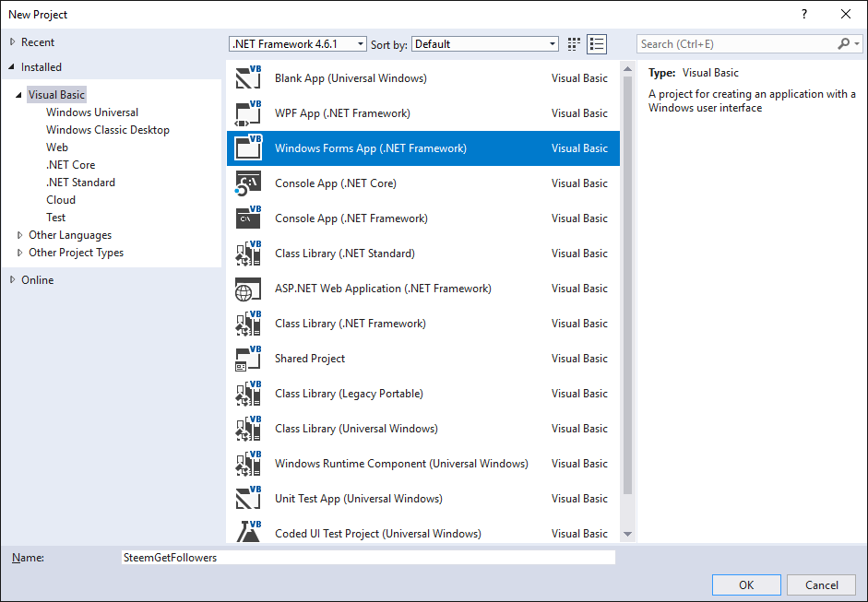Image resolution: width=868 pixels, height=602 pixels.
Task: Open the dialog Help question mark
Action: coord(804,15)
